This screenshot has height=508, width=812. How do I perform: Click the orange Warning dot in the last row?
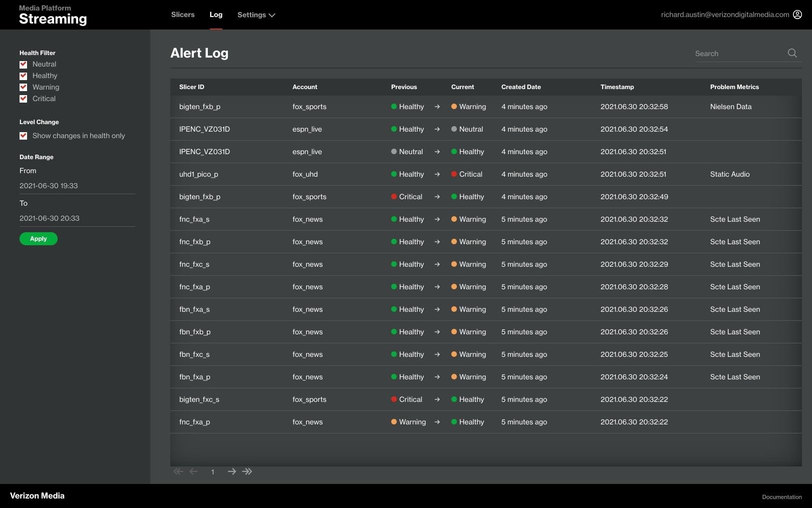(x=394, y=422)
